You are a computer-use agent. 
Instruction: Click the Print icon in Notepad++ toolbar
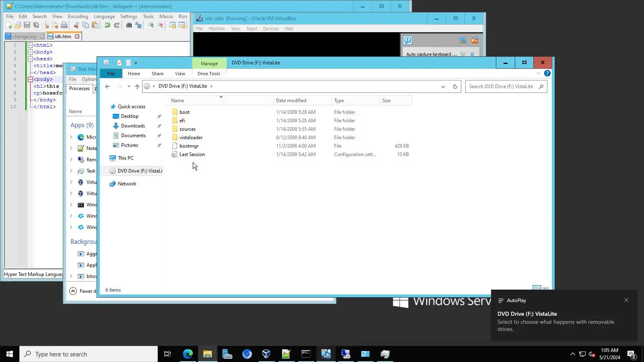(x=64, y=25)
